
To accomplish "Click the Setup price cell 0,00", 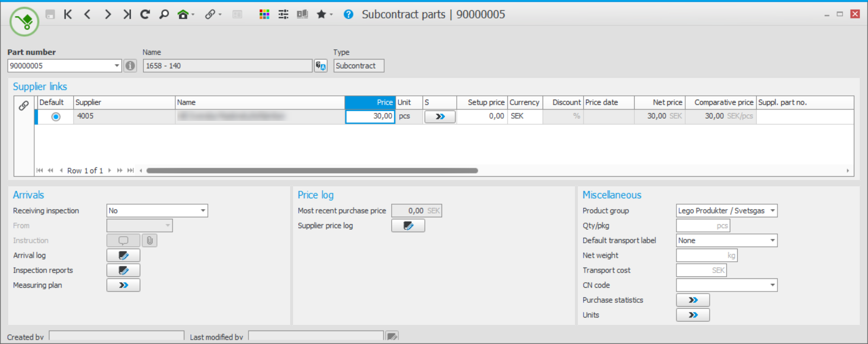I will 482,116.
